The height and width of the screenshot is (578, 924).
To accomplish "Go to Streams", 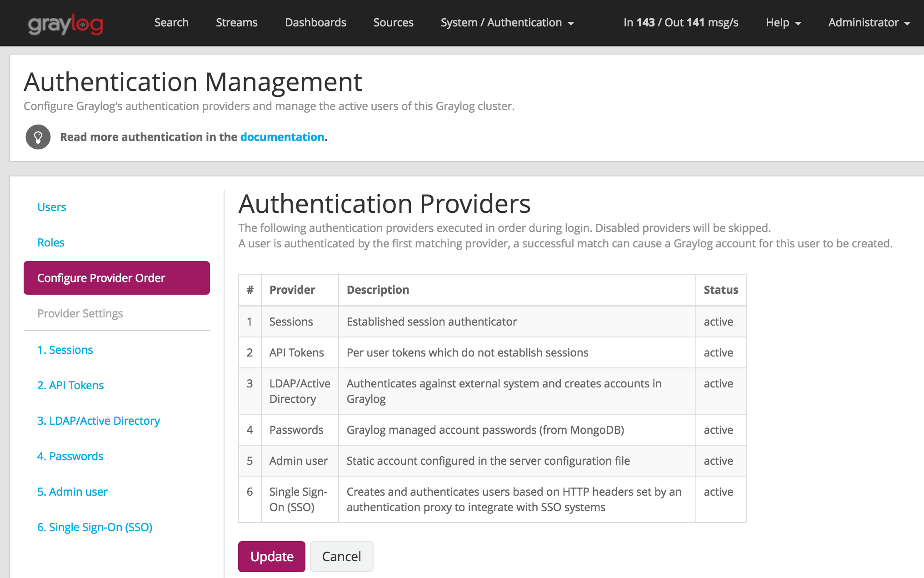I will click(236, 22).
